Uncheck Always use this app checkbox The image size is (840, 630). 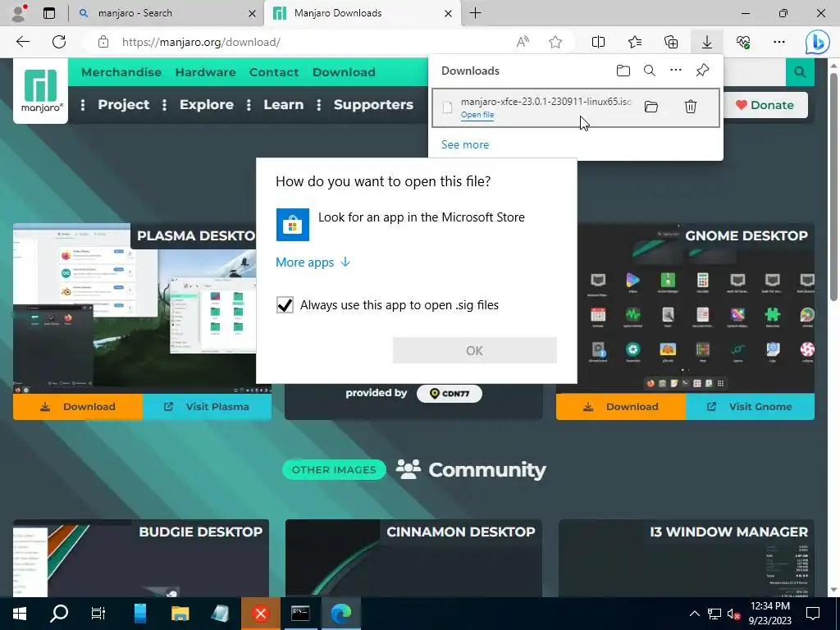coord(285,305)
